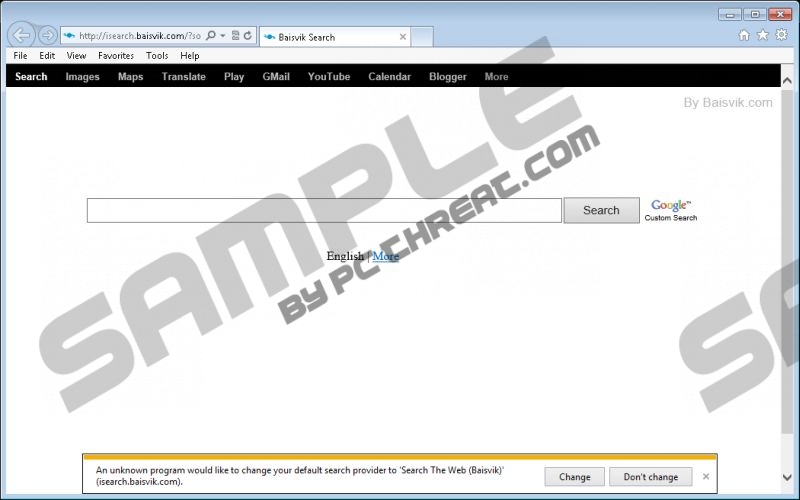
Task: Click the browser Back arrow button
Action: pyautogui.click(x=22, y=36)
